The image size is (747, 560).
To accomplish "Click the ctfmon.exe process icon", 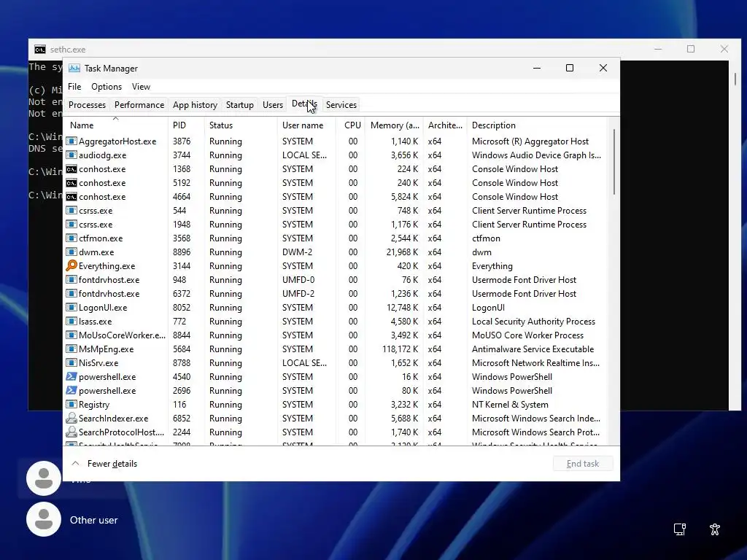I will click(71, 238).
